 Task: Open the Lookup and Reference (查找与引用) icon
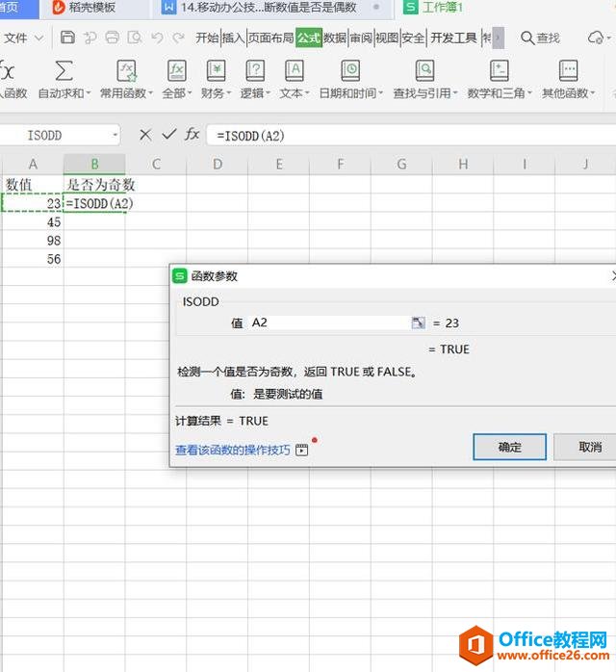coord(425,70)
